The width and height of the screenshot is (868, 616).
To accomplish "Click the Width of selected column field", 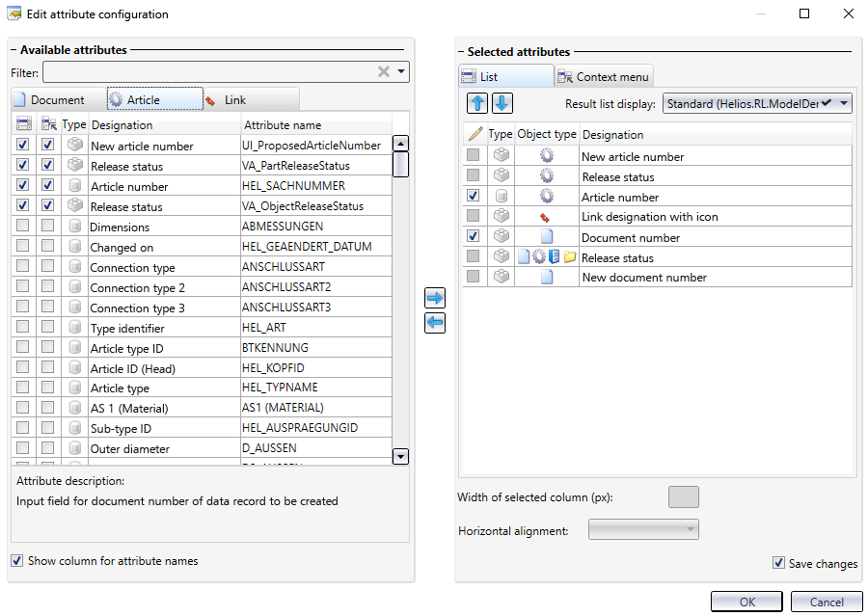I will pyautogui.click(x=683, y=497).
